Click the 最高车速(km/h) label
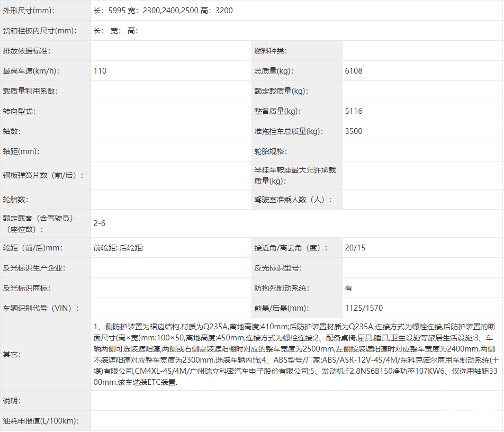This screenshot has width=504, height=432. click(31, 71)
